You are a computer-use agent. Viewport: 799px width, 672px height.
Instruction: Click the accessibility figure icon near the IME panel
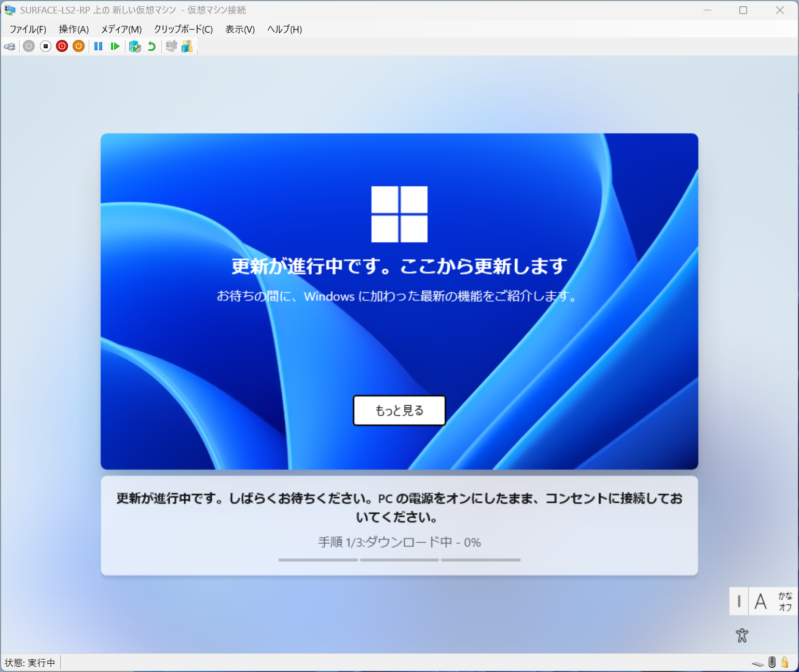pos(742,635)
